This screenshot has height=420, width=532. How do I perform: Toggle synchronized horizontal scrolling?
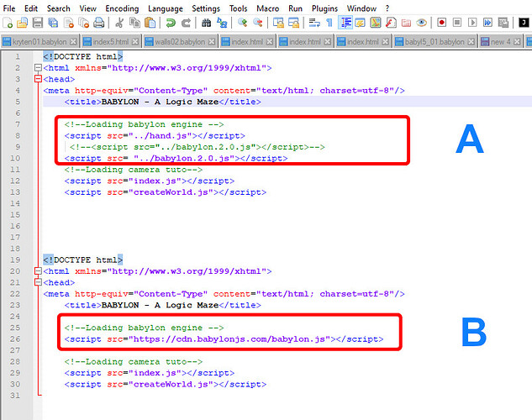point(293,23)
